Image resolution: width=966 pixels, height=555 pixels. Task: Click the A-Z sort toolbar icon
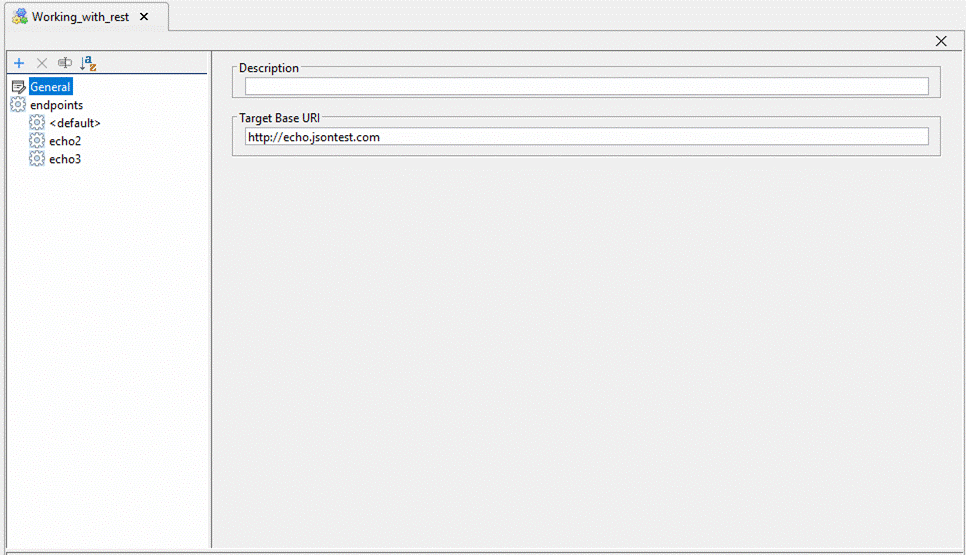click(88, 63)
